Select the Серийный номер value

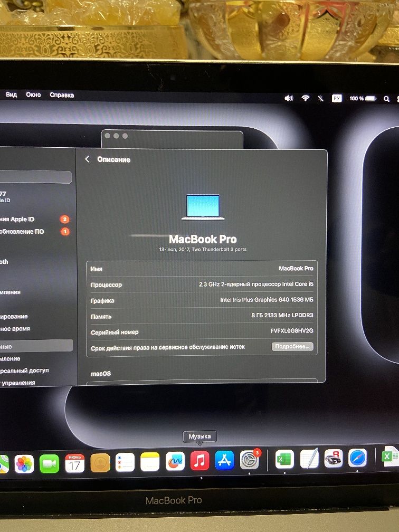[x=291, y=331]
